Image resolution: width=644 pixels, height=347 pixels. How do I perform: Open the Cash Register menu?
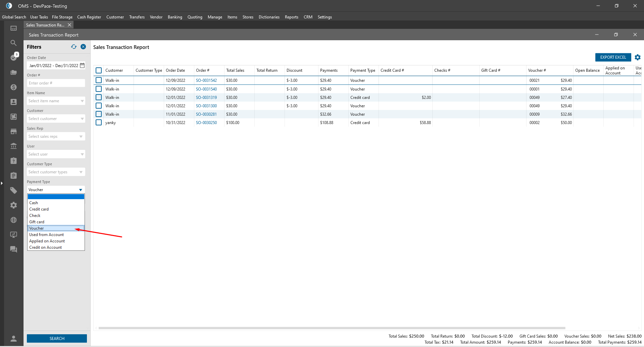point(89,17)
